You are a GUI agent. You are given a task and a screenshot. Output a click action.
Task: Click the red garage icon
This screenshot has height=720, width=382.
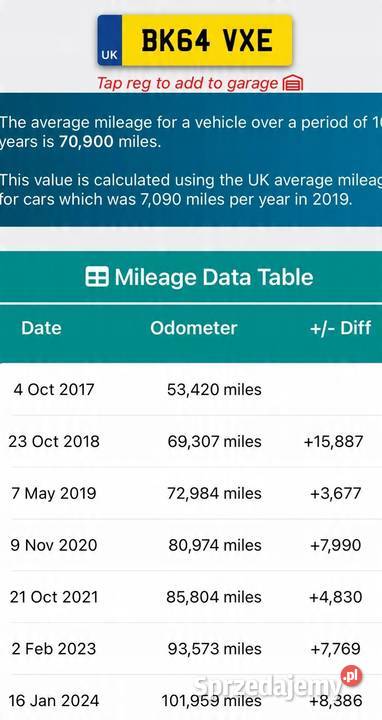pos(293,84)
